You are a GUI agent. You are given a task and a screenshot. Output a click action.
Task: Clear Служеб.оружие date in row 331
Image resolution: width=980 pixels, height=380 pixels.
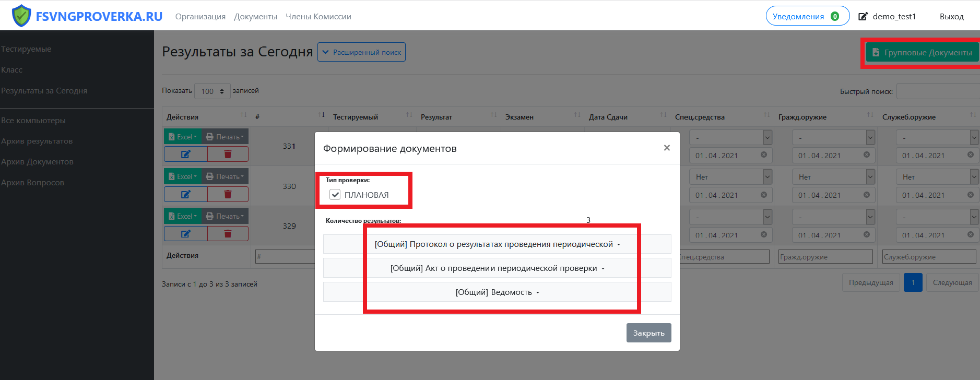pyautogui.click(x=970, y=155)
